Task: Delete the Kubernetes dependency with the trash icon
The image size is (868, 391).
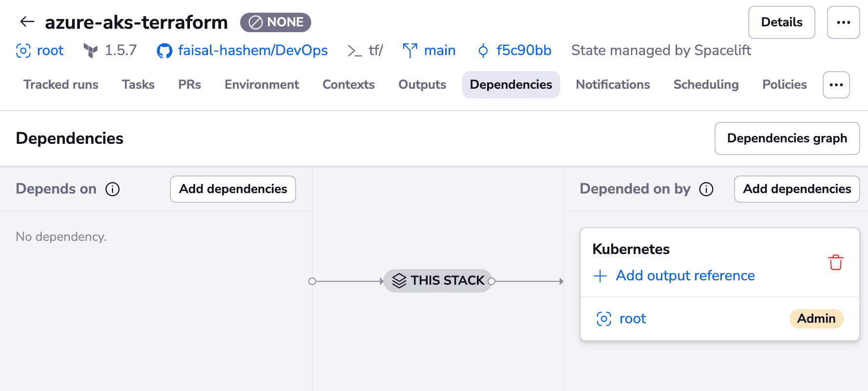Action: [x=836, y=262]
